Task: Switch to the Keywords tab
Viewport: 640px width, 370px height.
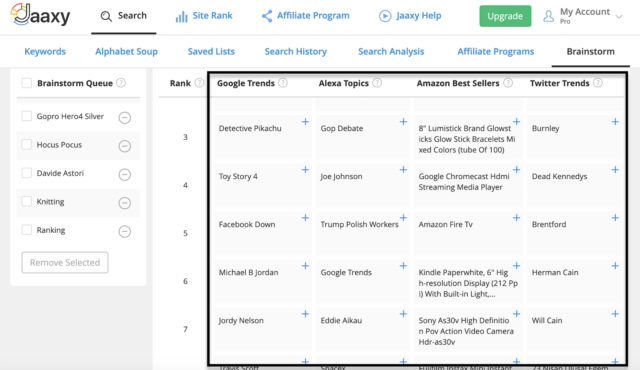Action: coord(45,51)
